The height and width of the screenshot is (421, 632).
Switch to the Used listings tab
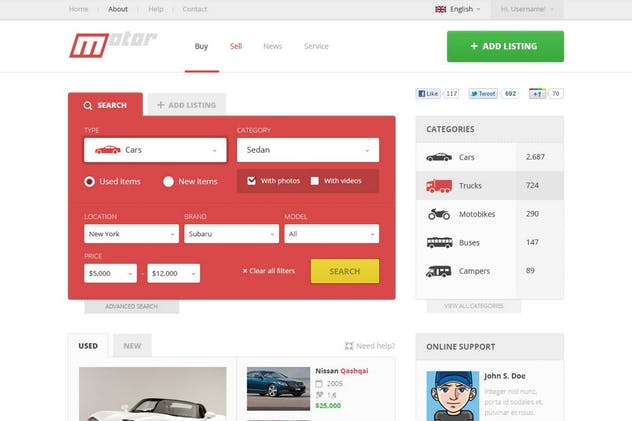[88, 346]
